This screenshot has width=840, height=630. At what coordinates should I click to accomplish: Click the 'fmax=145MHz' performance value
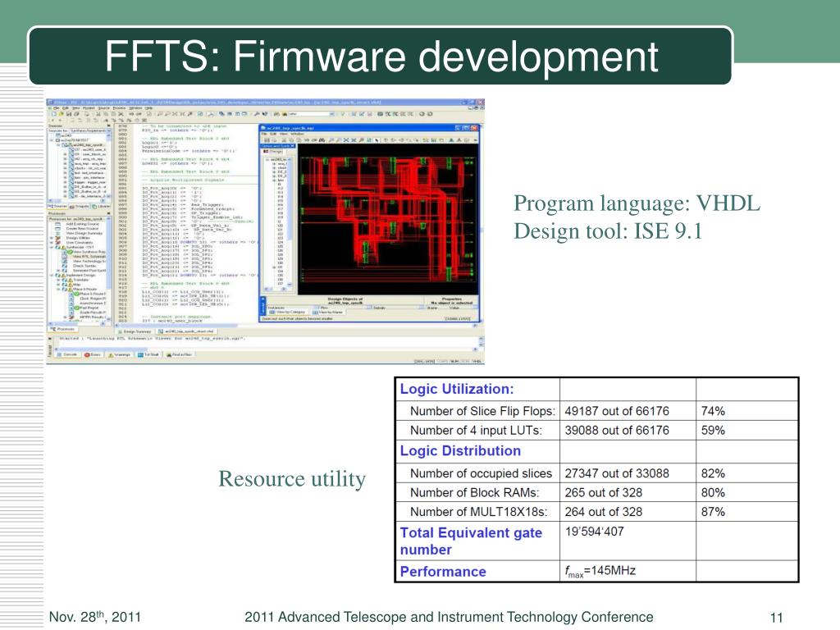click(x=600, y=571)
